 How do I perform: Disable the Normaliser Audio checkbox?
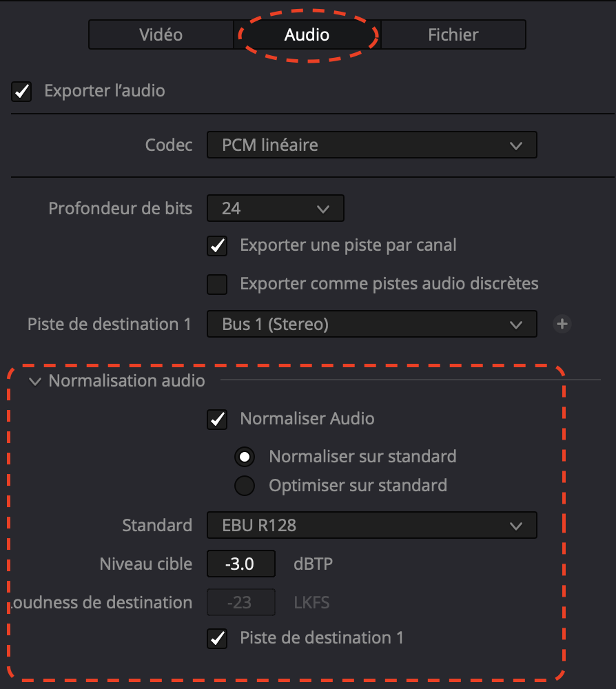(x=218, y=419)
